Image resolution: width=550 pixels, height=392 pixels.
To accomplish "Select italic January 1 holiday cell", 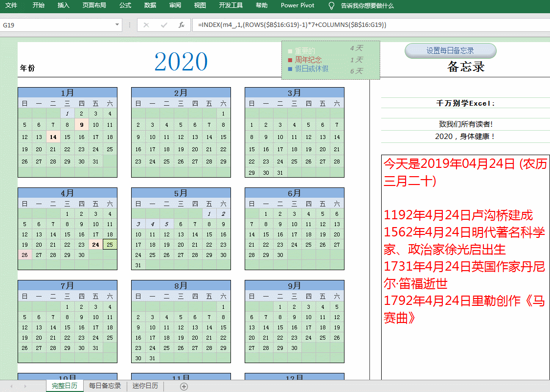I will click(x=68, y=114).
